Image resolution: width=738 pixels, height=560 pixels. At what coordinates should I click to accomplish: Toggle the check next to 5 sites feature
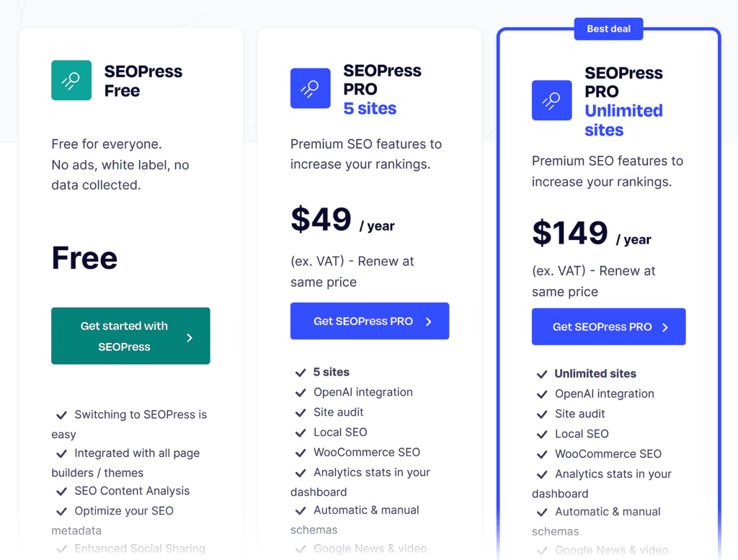301,372
